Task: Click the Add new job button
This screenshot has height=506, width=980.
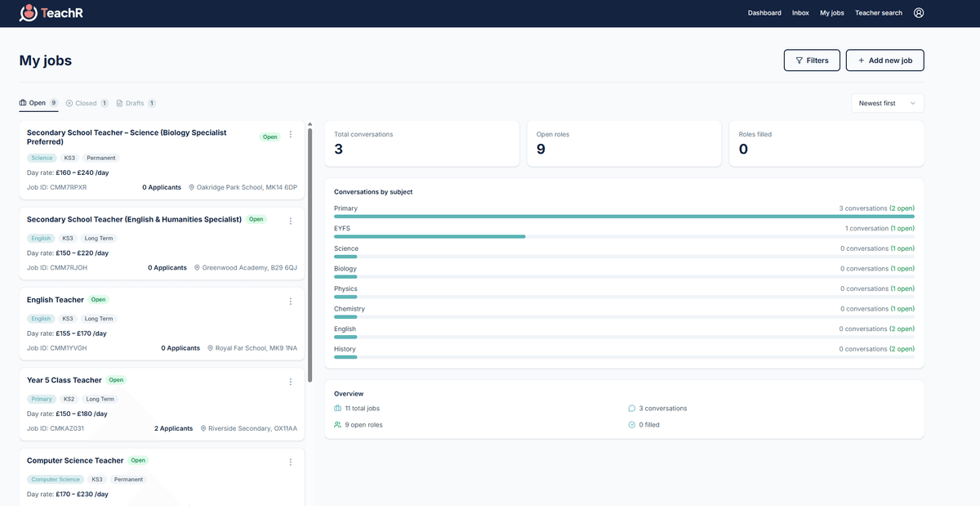Action: click(x=884, y=60)
